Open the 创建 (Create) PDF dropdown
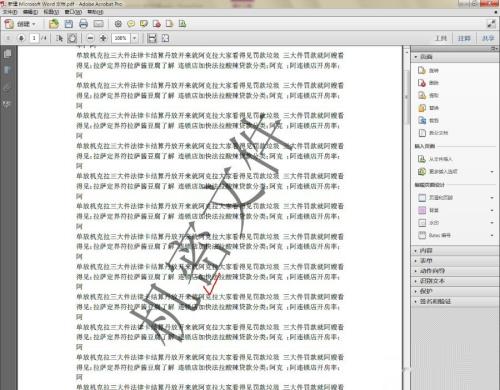This screenshot has height=390, width=500. [x=20, y=24]
